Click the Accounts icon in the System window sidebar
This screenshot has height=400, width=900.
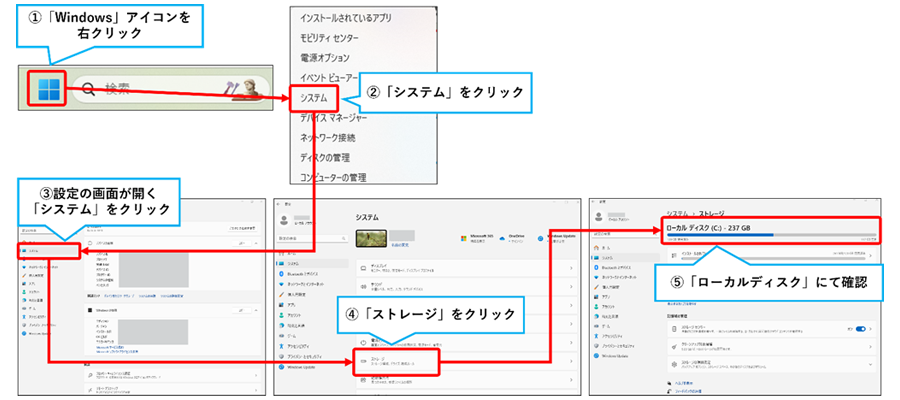[281, 315]
